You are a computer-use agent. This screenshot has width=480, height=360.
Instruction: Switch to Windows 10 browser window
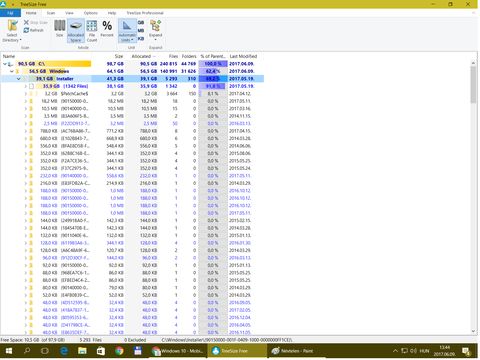pos(177,351)
